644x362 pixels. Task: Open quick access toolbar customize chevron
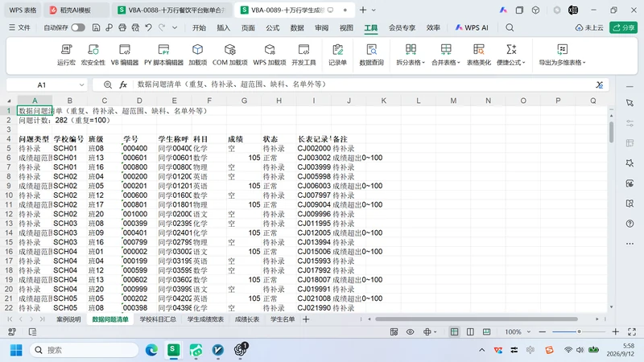coord(175,27)
